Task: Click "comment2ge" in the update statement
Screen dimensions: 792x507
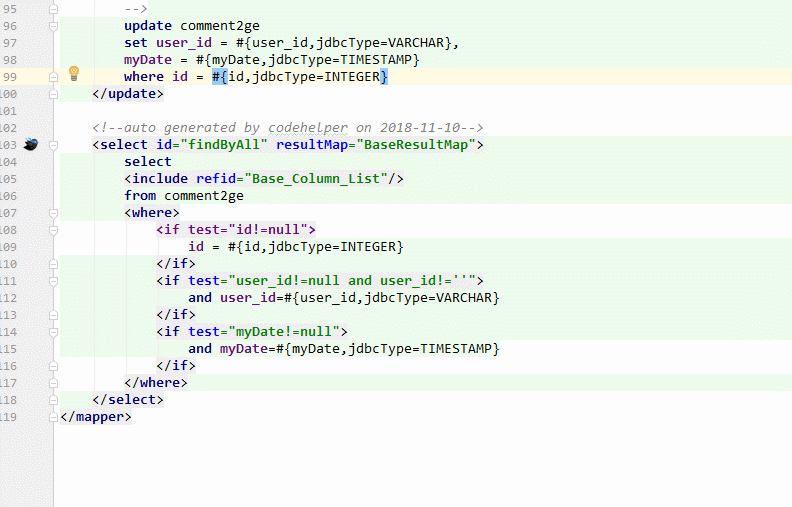Action: [x=220, y=26]
